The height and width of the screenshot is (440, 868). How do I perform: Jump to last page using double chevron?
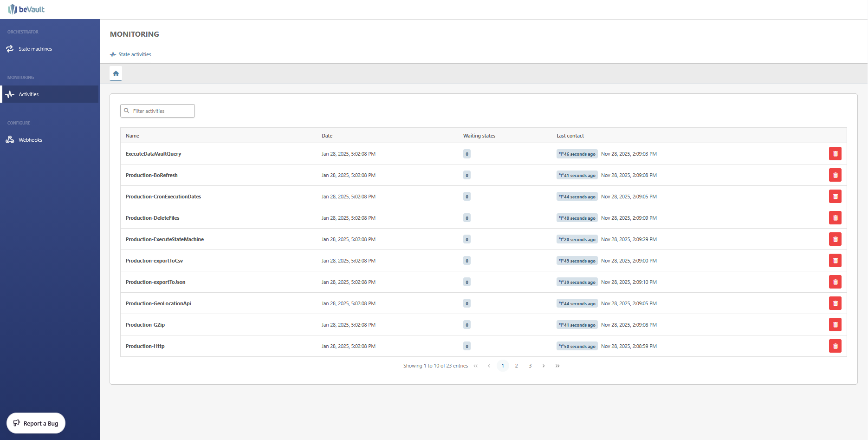(x=557, y=366)
